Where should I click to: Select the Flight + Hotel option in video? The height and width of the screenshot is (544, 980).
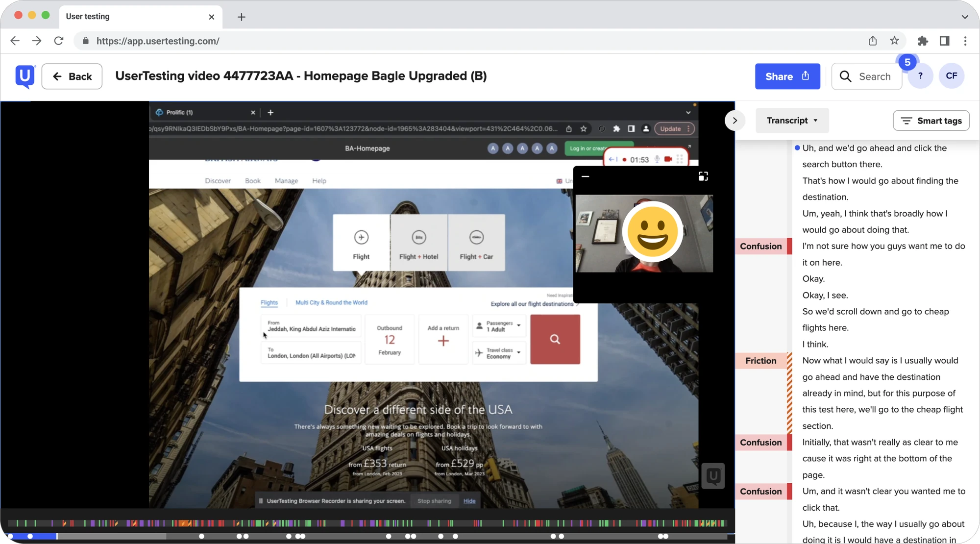419,243
